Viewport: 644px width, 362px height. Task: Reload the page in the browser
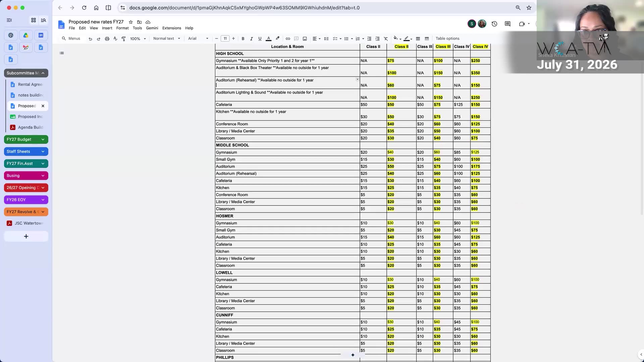84,8
